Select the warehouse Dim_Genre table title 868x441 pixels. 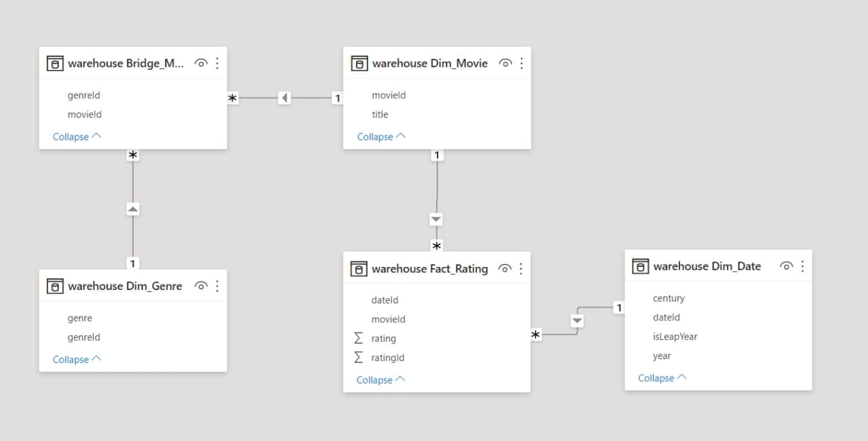(x=125, y=287)
